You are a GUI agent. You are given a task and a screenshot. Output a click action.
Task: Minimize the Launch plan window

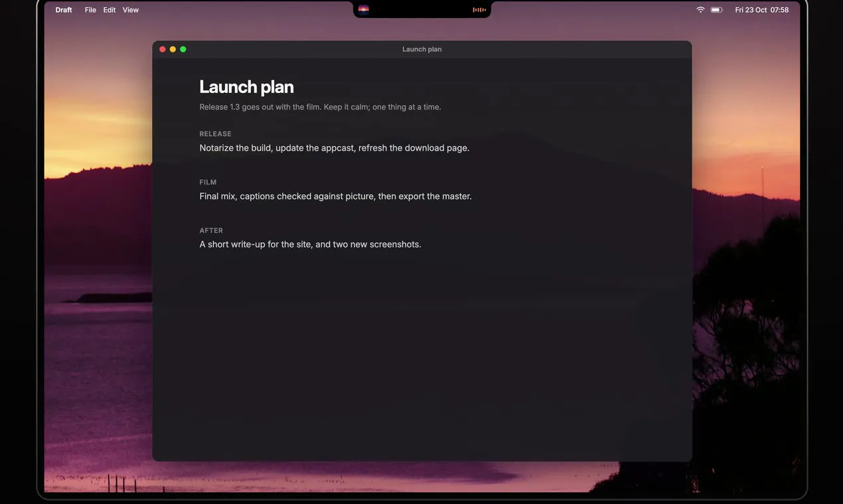click(173, 49)
